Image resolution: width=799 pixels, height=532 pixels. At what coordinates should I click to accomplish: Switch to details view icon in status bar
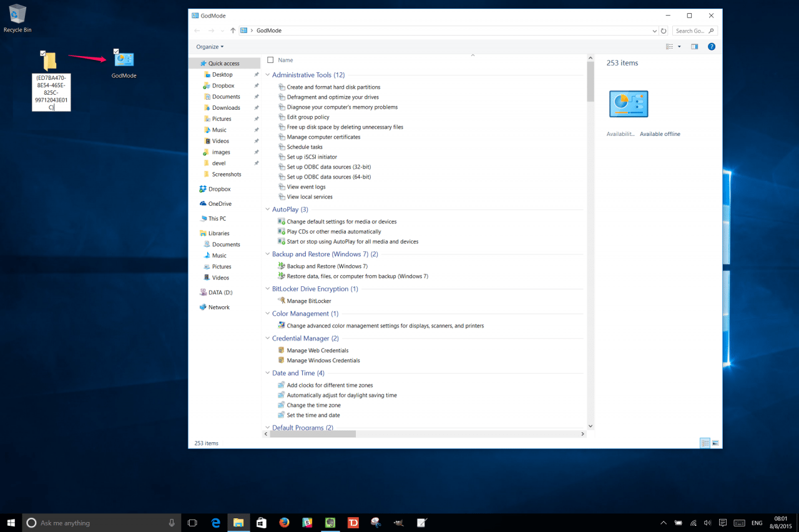pos(705,443)
